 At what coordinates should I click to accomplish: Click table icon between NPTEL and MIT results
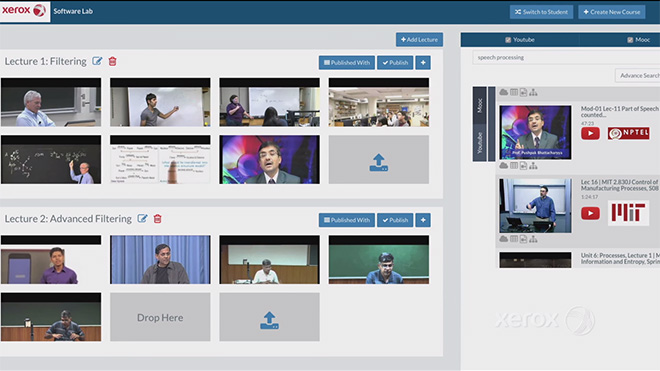pyautogui.click(x=514, y=166)
